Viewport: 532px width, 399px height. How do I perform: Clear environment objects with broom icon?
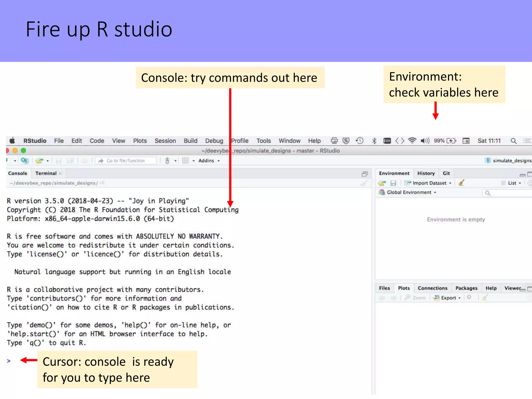pyautogui.click(x=462, y=183)
